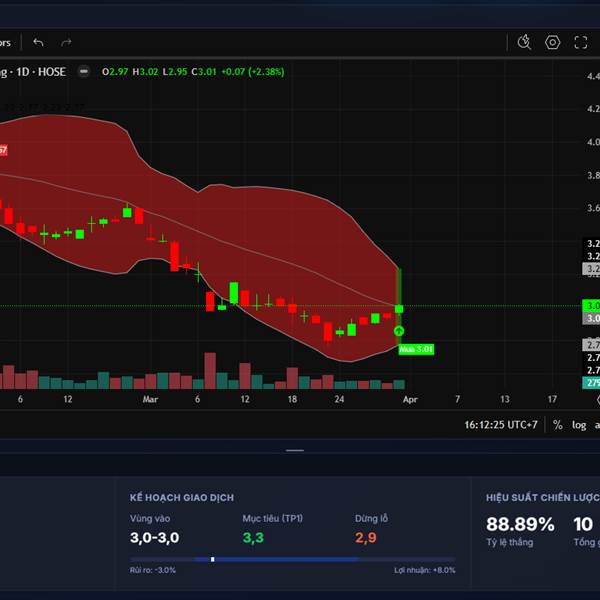Click the Mục tiêu (TP1) label

point(272,518)
